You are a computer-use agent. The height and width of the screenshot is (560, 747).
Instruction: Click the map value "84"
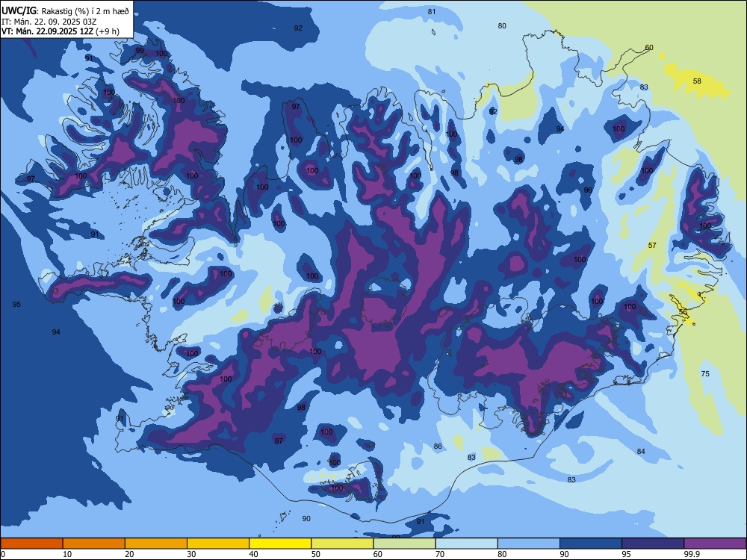[x=641, y=451]
